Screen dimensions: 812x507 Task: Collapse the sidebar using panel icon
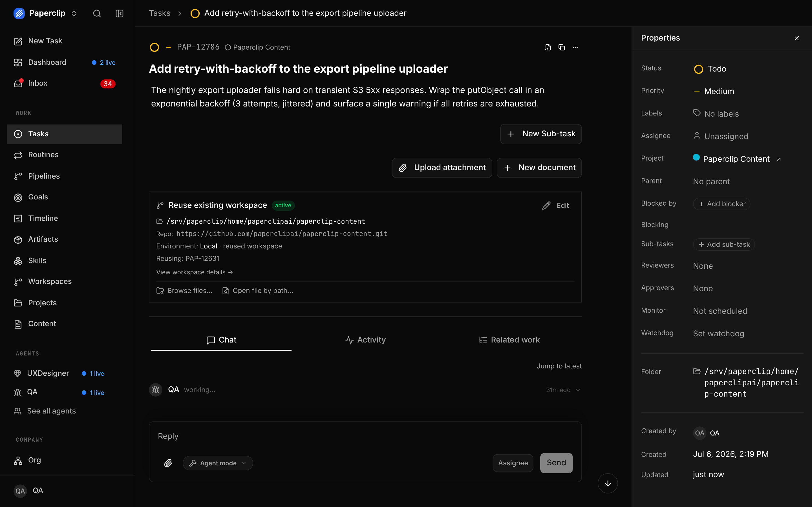click(x=120, y=14)
